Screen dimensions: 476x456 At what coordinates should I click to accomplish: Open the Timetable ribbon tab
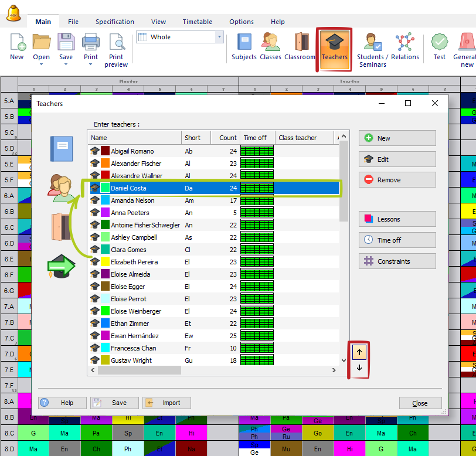197,22
